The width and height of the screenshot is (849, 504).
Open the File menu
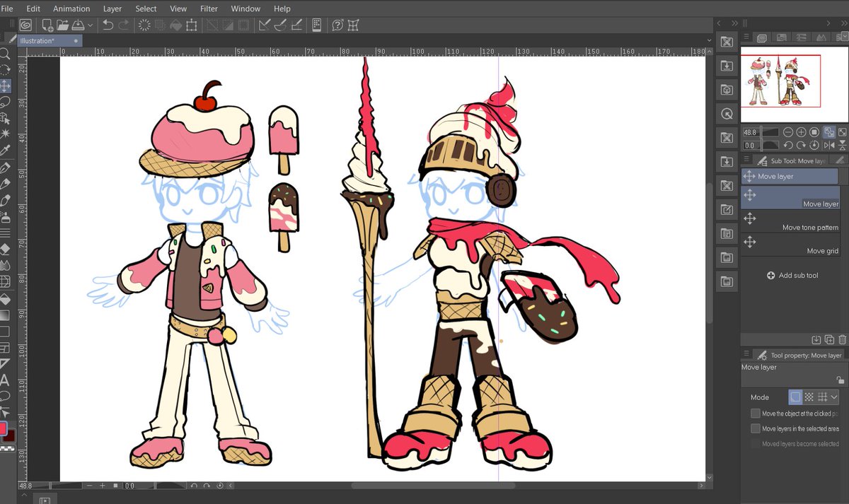click(7, 8)
